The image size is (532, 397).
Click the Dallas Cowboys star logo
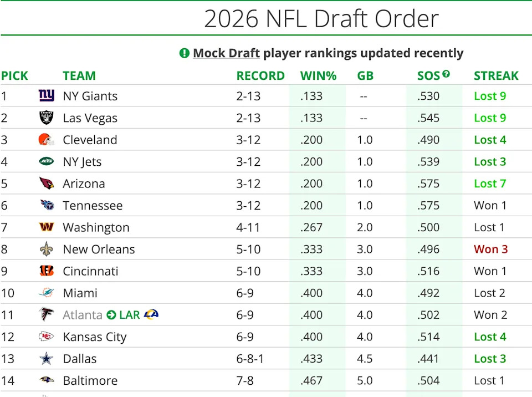coord(47,359)
